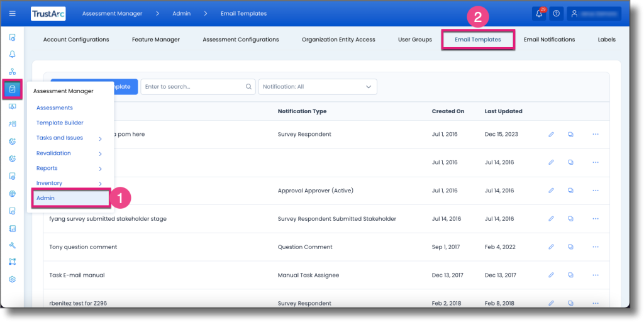Click the globe icon in the sidebar
Image resolution: width=644 pixels, height=322 pixels.
pyautogui.click(x=13, y=194)
